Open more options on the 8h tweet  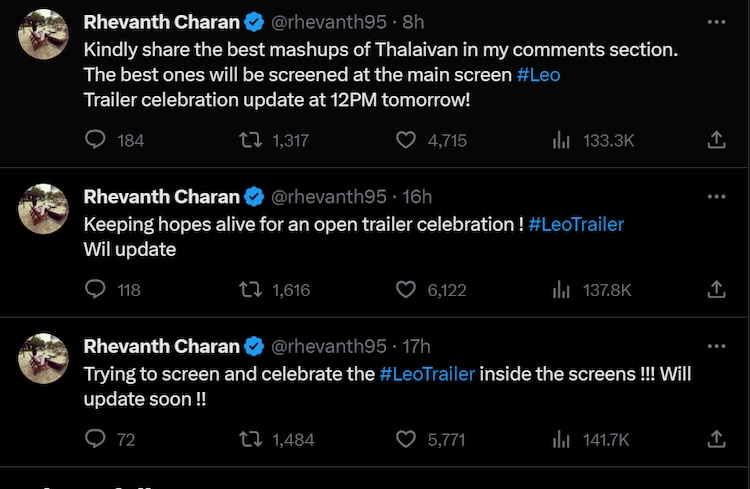pos(716,21)
